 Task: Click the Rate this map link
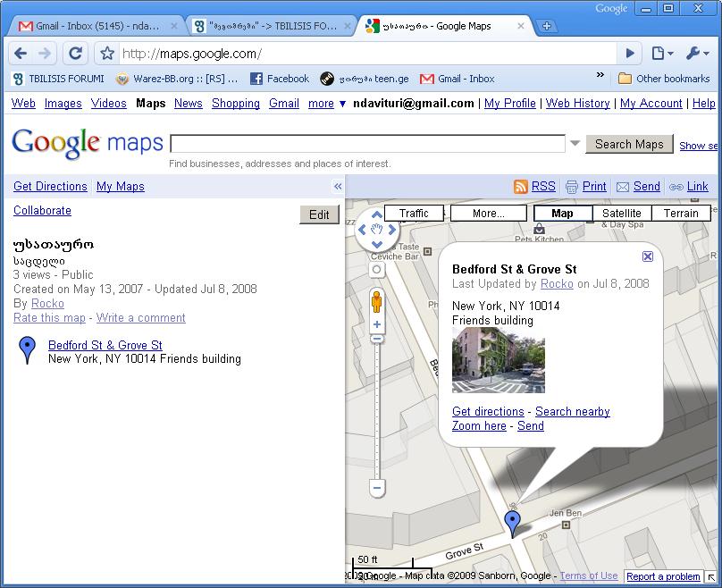point(49,318)
